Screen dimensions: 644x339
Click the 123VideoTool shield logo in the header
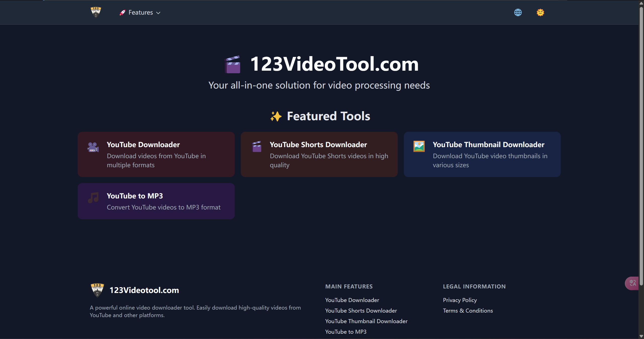(x=96, y=12)
